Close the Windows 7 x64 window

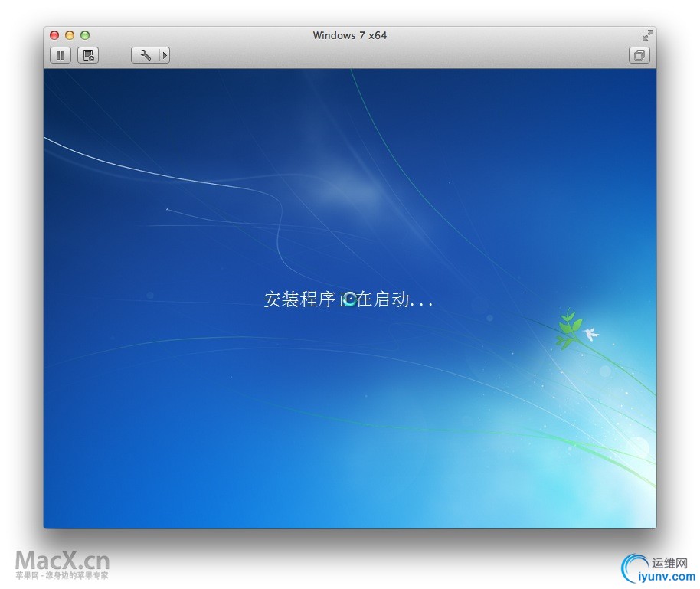click(54, 35)
